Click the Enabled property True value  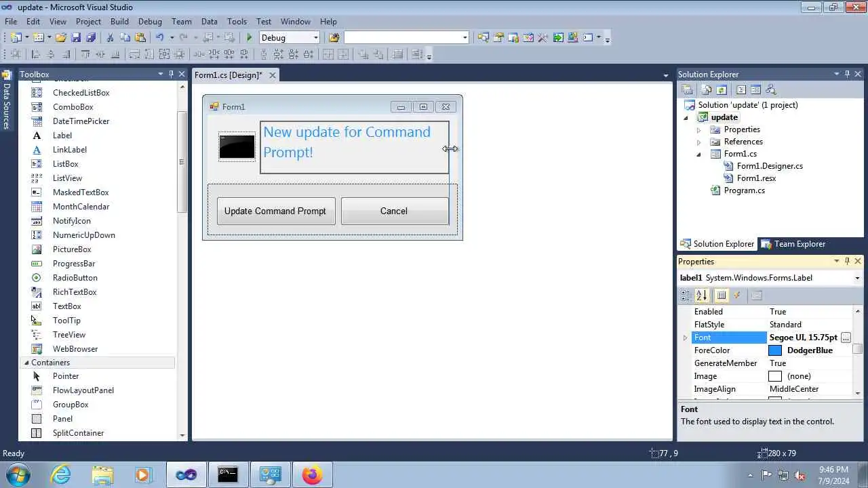coord(778,312)
